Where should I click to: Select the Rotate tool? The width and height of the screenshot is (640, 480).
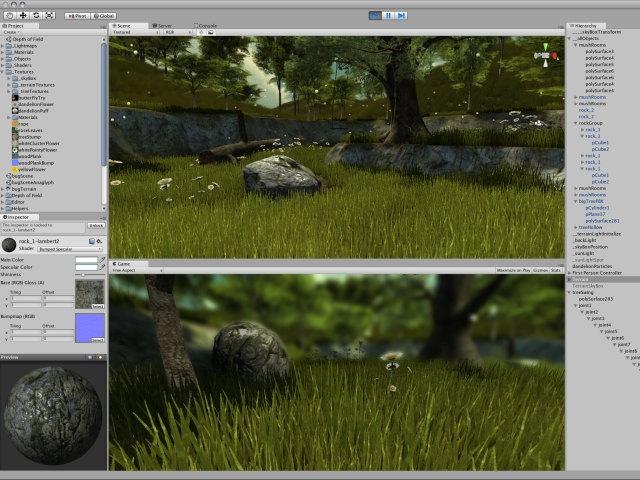[36, 16]
